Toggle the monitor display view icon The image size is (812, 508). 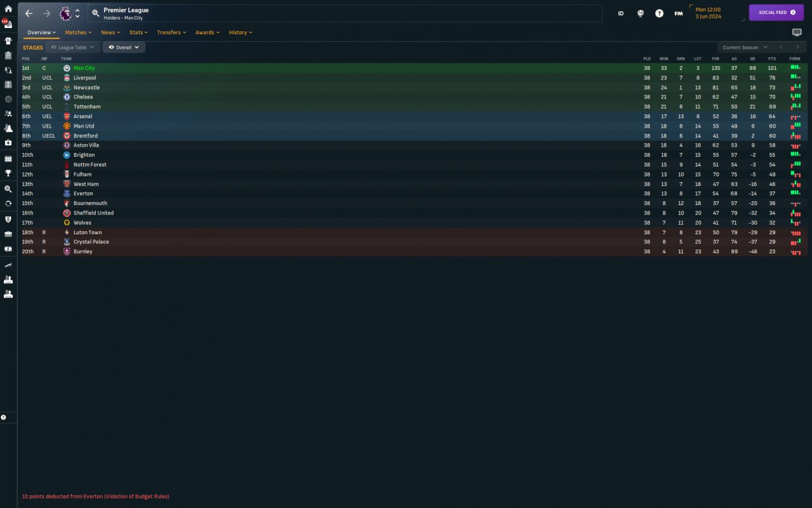(x=797, y=32)
